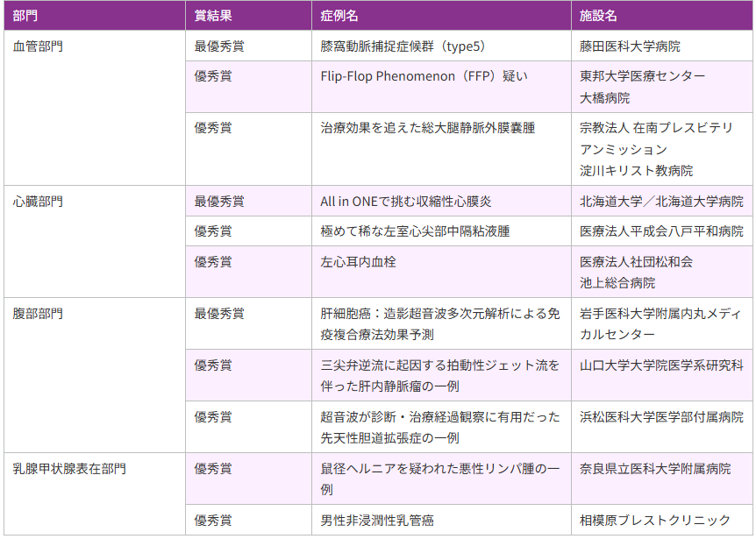Select the 相模原ブレストクリニック facility cell
The image size is (756, 539).
click(x=655, y=521)
